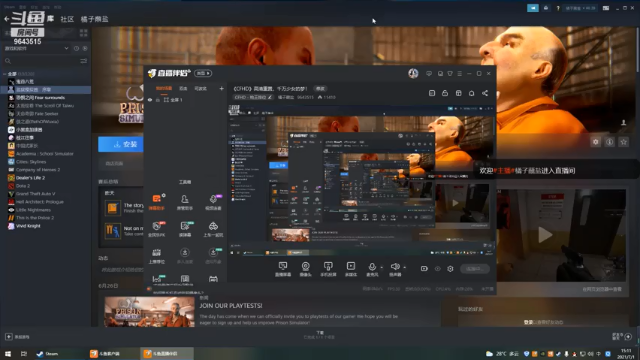This screenshot has height=360, width=640.
Task: Toggle lock of the 全屏 1 source
Action: 158,100
